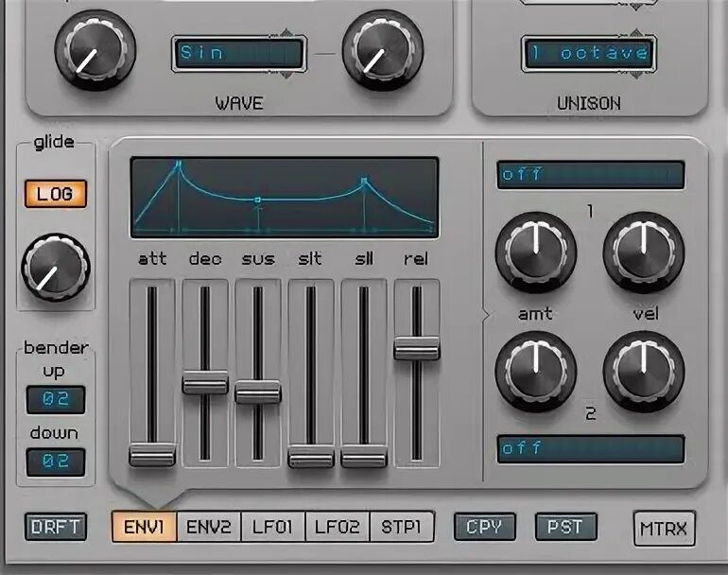Click the bender up value field

[x=56, y=399]
